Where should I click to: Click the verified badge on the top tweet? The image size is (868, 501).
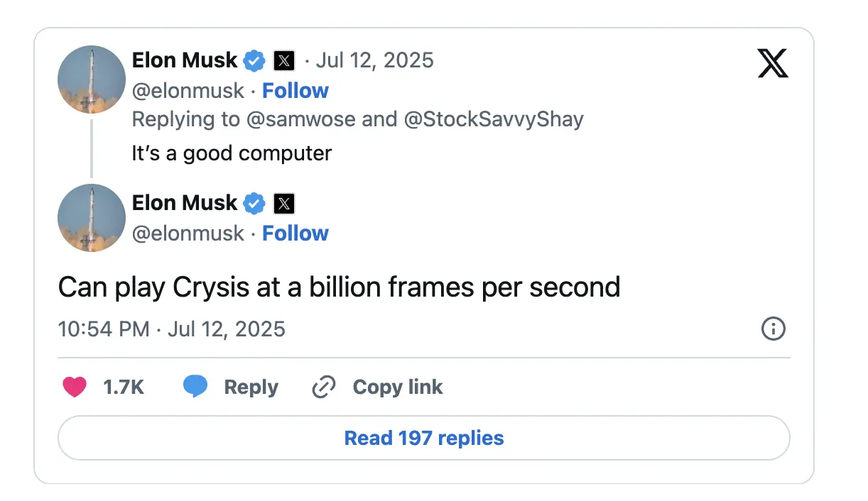(x=254, y=61)
